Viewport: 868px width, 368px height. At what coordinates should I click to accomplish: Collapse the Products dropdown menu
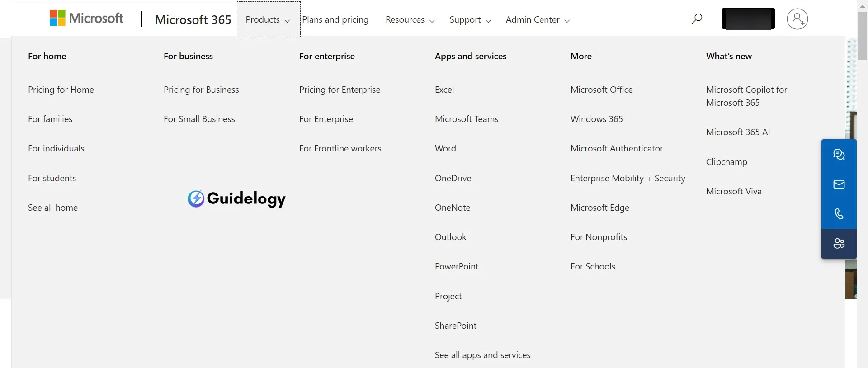tap(268, 19)
